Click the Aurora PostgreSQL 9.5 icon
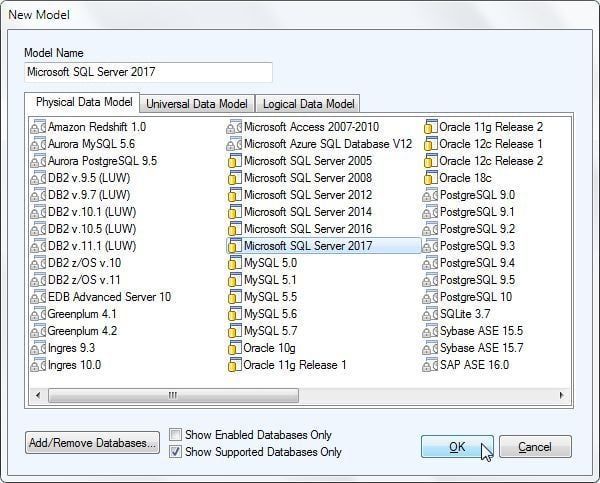The image size is (600, 483). point(38,161)
